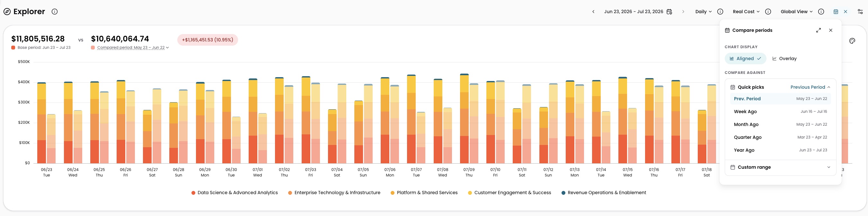
Task: Choose Year Ago comparison
Action: pyautogui.click(x=780, y=150)
